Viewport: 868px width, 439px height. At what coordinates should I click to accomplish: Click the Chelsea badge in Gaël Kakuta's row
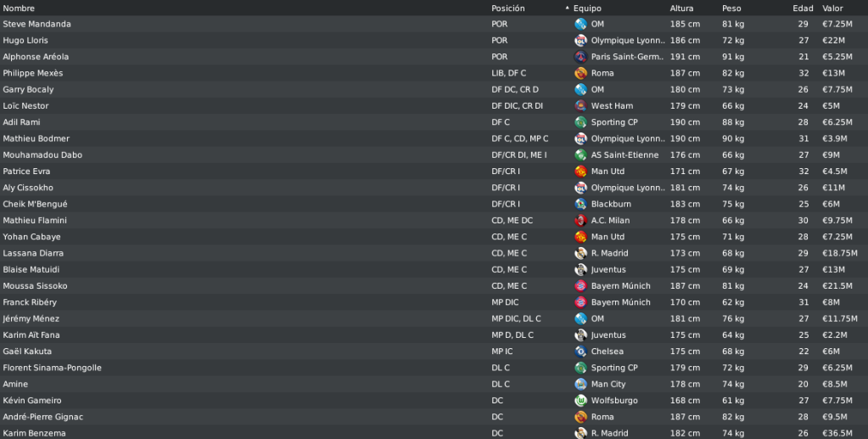pyautogui.click(x=580, y=352)
